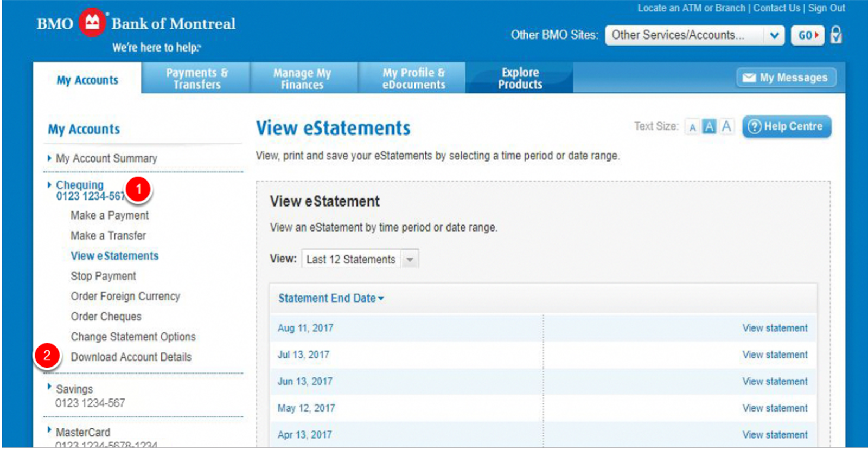
Task: Click the Jun 13, 2017 date cell
Action: point(305,381)
